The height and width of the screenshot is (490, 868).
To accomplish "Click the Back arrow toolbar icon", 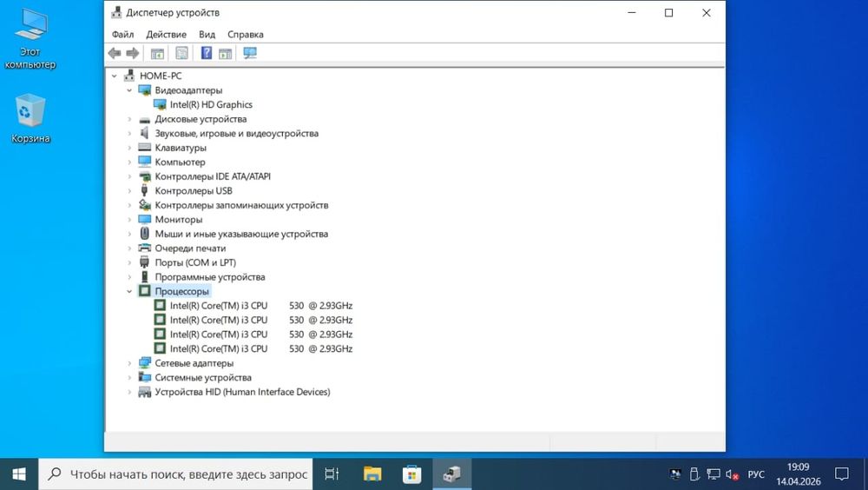I will tap(115, 53).
